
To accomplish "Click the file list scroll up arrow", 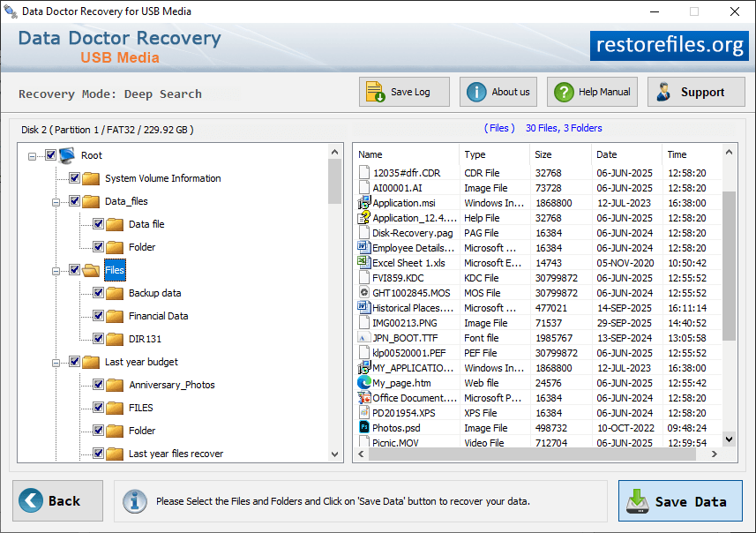I will (x=729, y=153).
